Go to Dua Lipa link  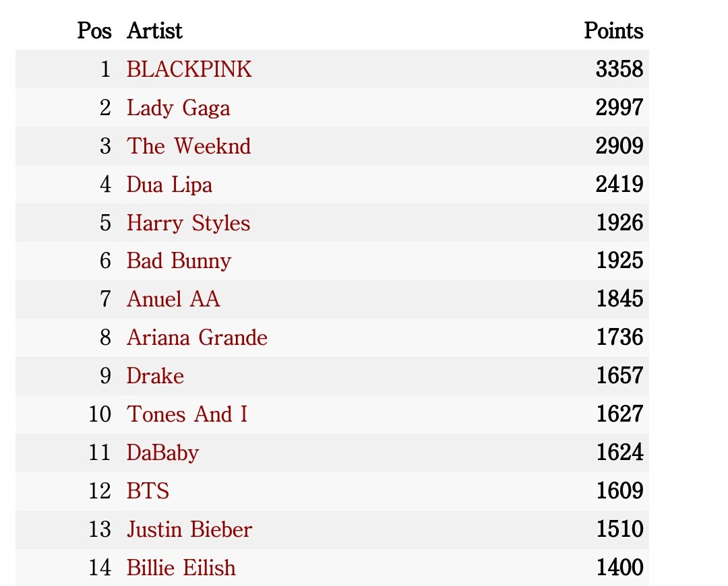click(x=169, y=185)
